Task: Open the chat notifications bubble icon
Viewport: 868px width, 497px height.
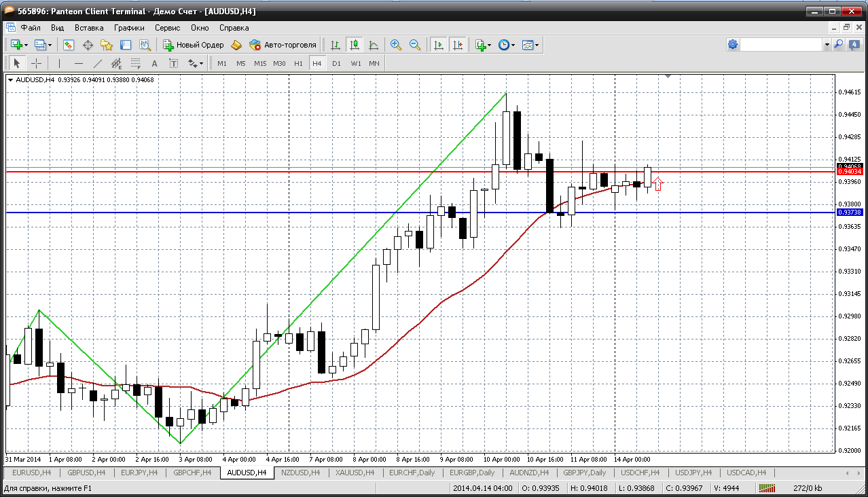Action: click(x=853, y=44)
